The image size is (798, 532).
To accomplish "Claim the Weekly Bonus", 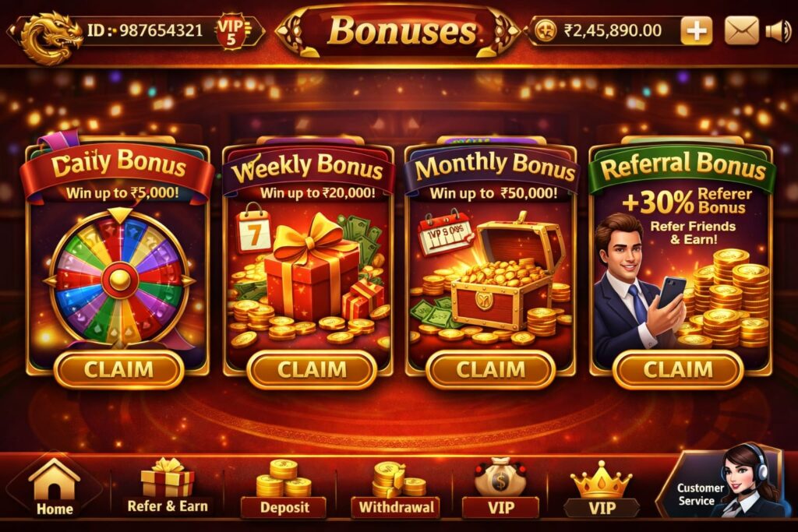I will [x=312, y=370].
